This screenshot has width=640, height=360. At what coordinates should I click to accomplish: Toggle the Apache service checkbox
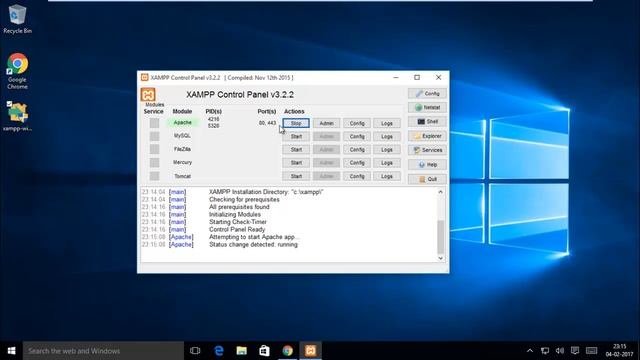pos(154,123)
